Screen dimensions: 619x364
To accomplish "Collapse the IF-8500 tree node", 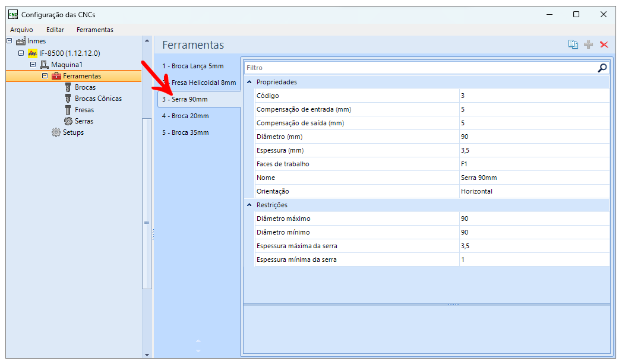I will (x=21, y=53).
